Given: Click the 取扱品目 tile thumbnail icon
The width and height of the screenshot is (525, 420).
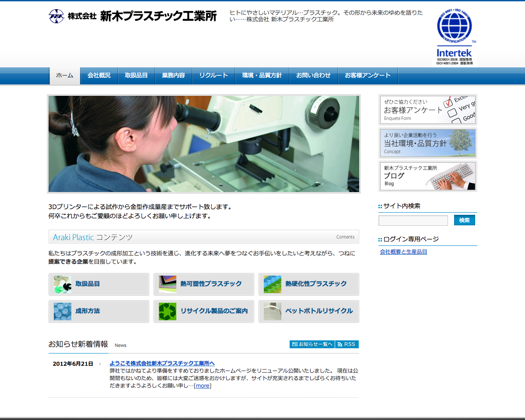Looking at the screenshot, I should 63,284.
